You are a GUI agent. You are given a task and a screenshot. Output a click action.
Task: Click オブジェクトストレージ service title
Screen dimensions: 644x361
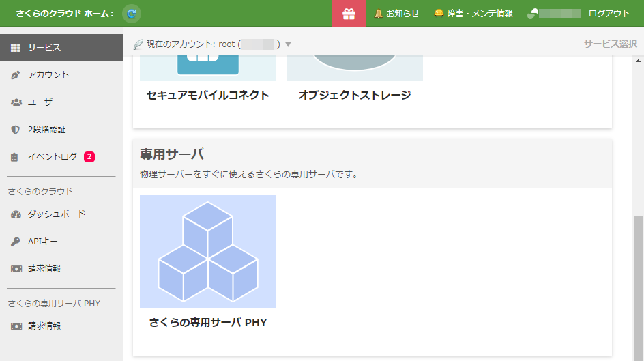coord(355,96)
